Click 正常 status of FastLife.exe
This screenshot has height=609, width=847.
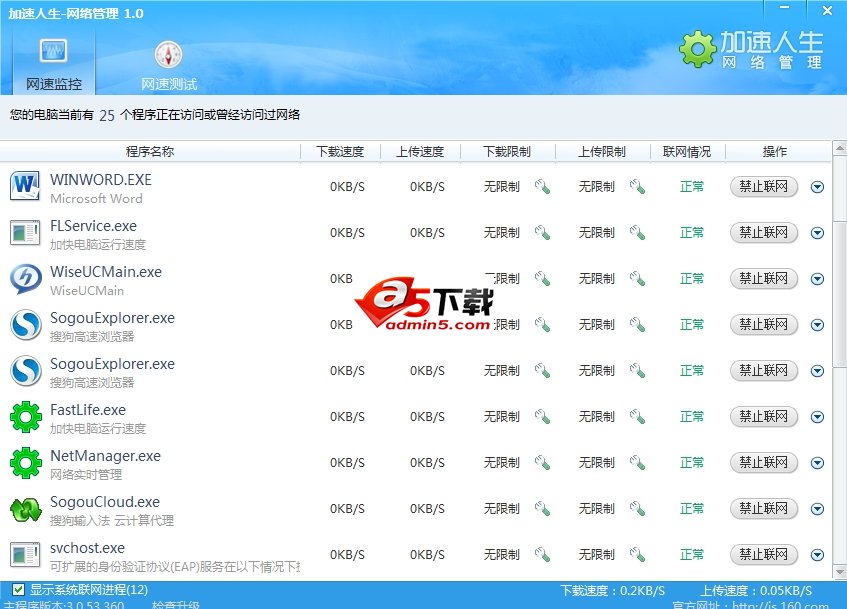[x=692, y=417]
